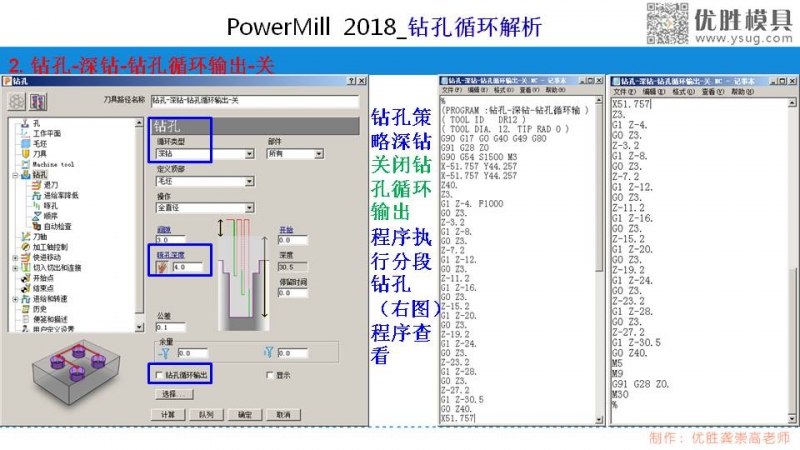The width and height of the screenshot is (800, 450).
Task: Click the gray block icon in dialog header
Action: [x=17, y=101]
